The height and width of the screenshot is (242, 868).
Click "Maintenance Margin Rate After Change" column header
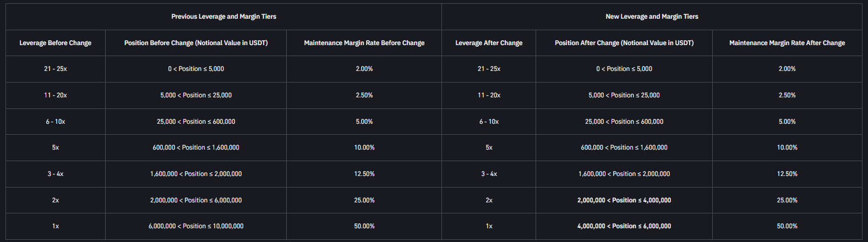tap(787, 43)
